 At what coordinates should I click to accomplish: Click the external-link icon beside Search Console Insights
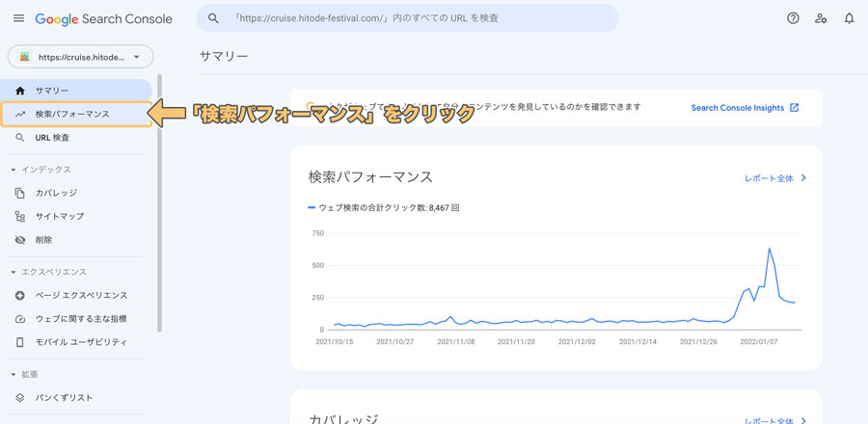point(795,107)
